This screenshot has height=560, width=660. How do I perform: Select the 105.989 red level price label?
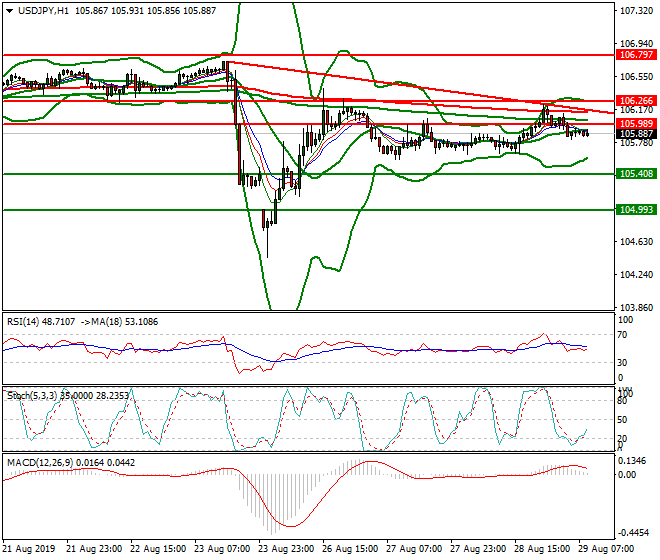pyautogui.click(x=636, y=124)
